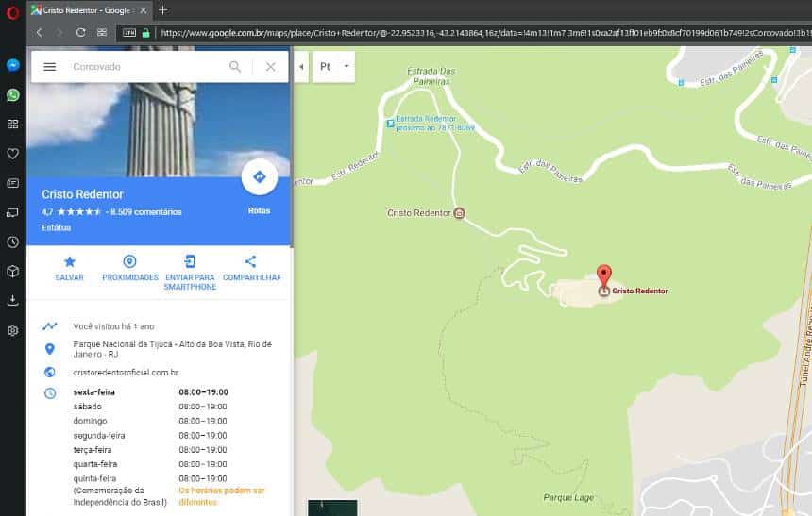Click the green security padlock icon

[x=146, y=33]
